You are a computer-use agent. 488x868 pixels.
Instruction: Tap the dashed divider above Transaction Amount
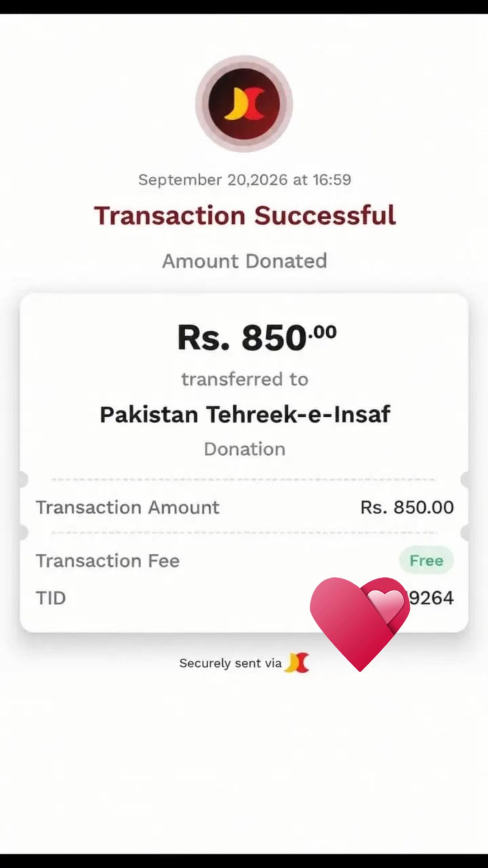tap(244, 479)
